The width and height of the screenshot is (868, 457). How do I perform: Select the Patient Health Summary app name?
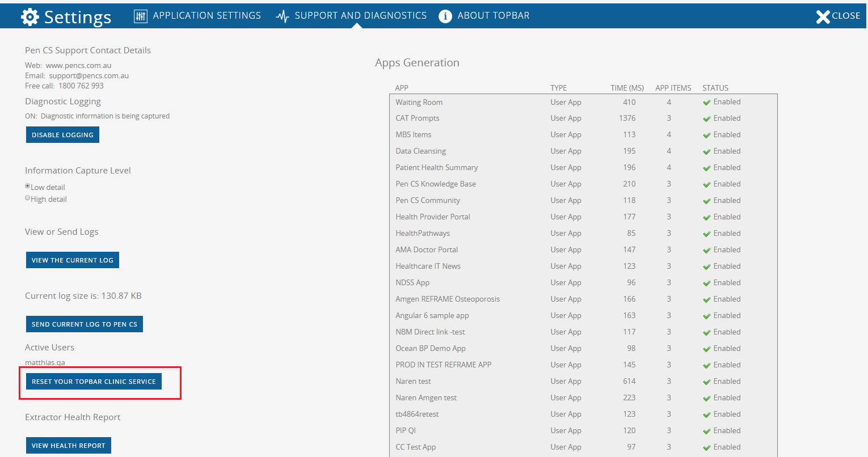pyautogui.click(x=436, y=167)
